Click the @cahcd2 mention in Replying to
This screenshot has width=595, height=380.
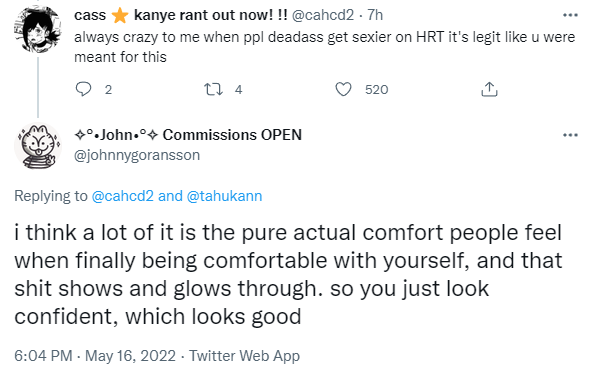pos(123,196)
